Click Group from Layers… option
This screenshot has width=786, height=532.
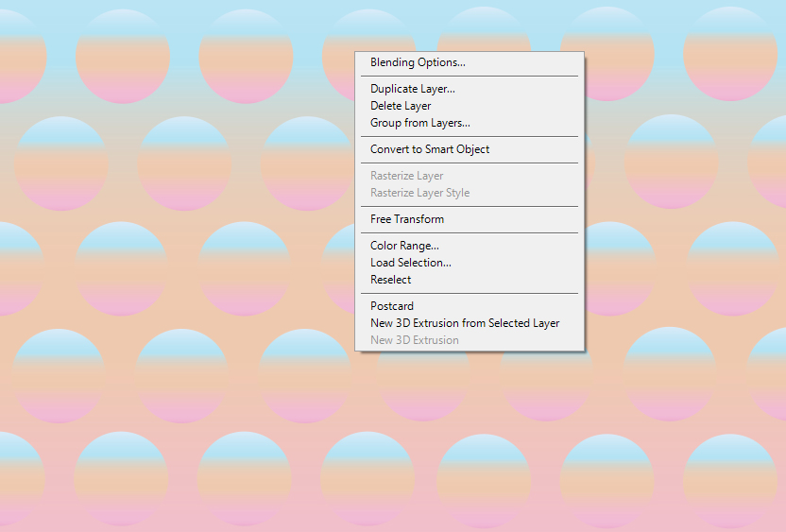coord(470,123)
